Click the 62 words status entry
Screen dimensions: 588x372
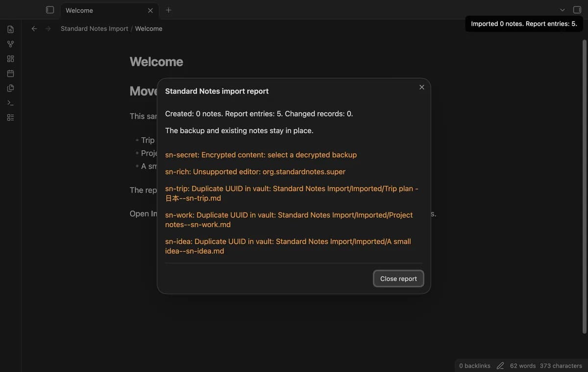[x=523, y=366]
